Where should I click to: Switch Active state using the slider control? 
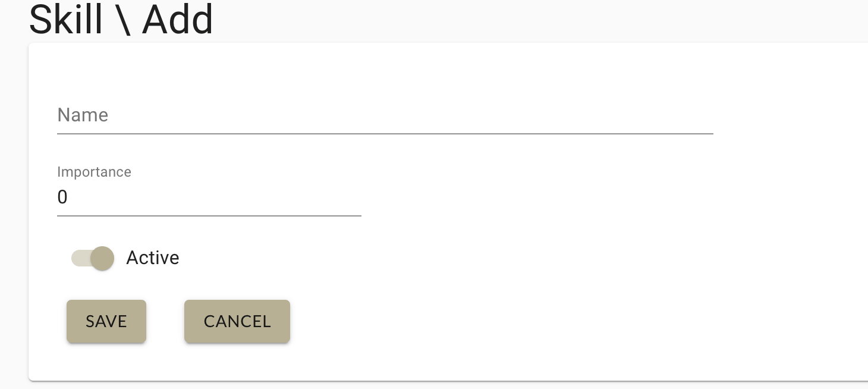click(x=92, y=258)
